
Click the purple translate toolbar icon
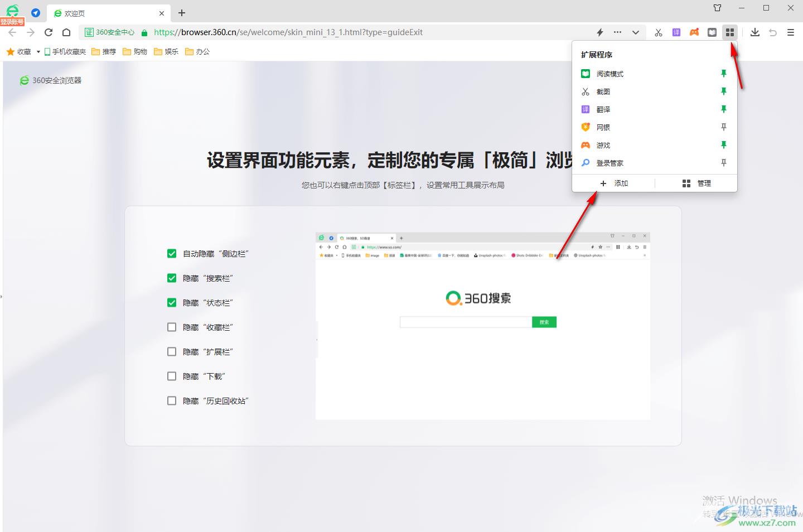click(x=676, y=32)
